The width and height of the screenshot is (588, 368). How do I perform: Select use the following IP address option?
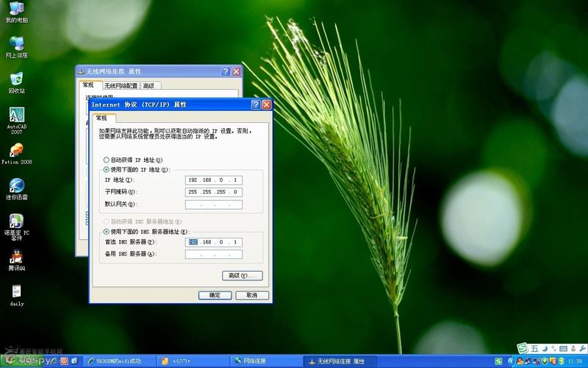click(107, 169)
